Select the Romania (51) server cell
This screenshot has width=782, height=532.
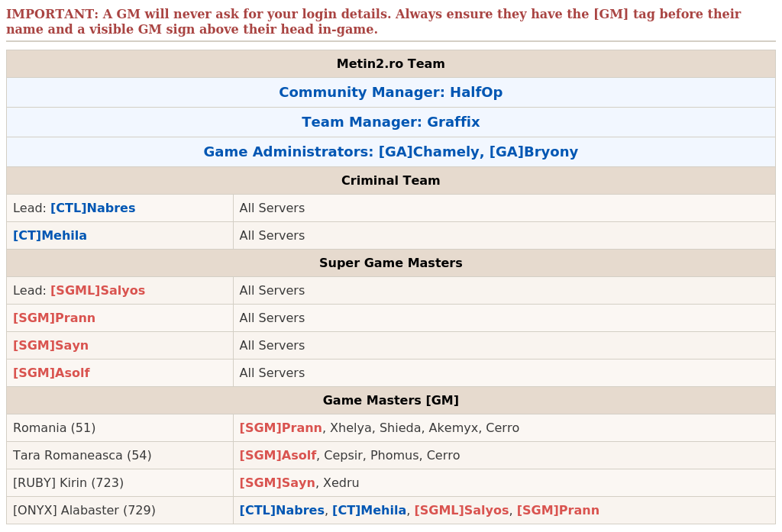click(x=120, y=427)
